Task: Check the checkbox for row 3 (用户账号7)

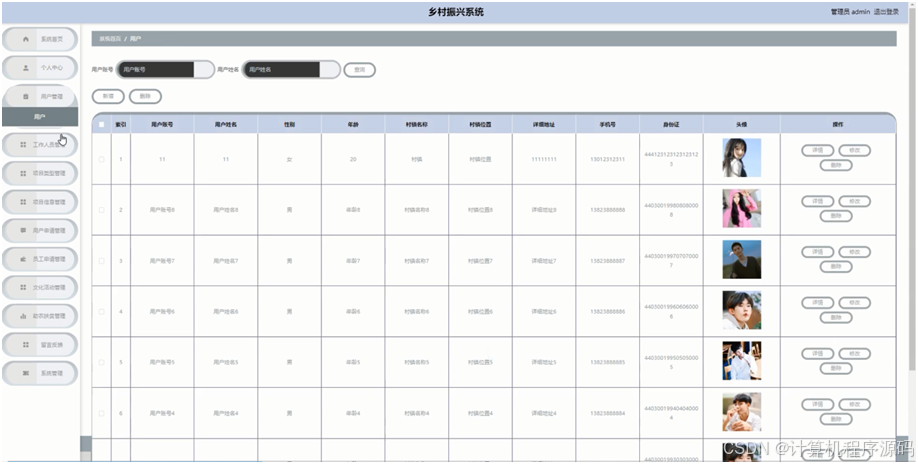Action: tap(101, 260)
